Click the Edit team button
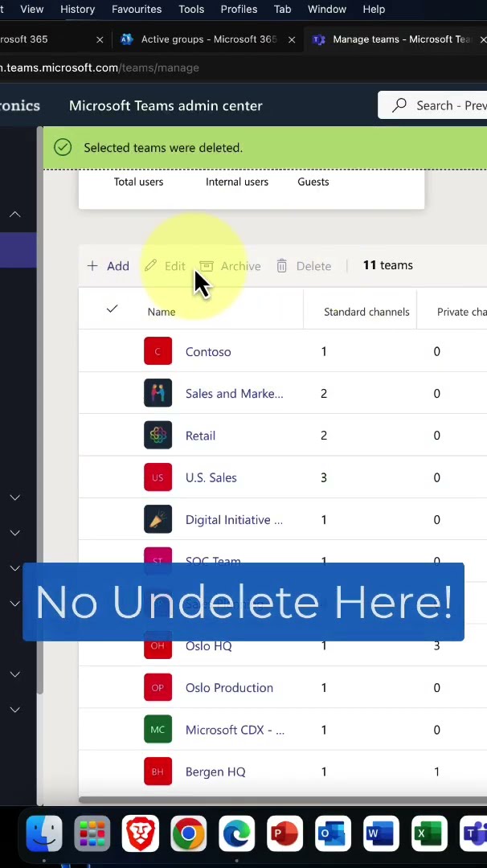The width and height of the screenshot is (487, 868). click(165, 266)
